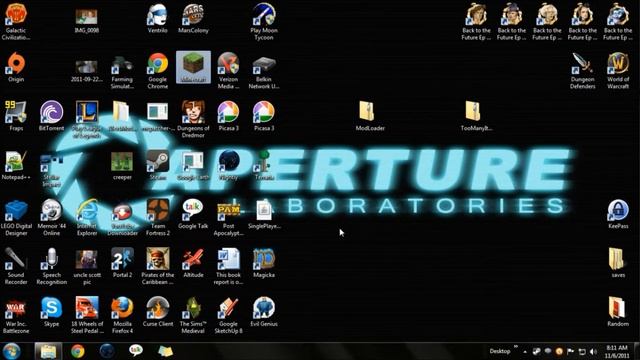Screen dimensions: 640x360
Task: Launch Fraps from the desktop
Action: coord(16,116)
